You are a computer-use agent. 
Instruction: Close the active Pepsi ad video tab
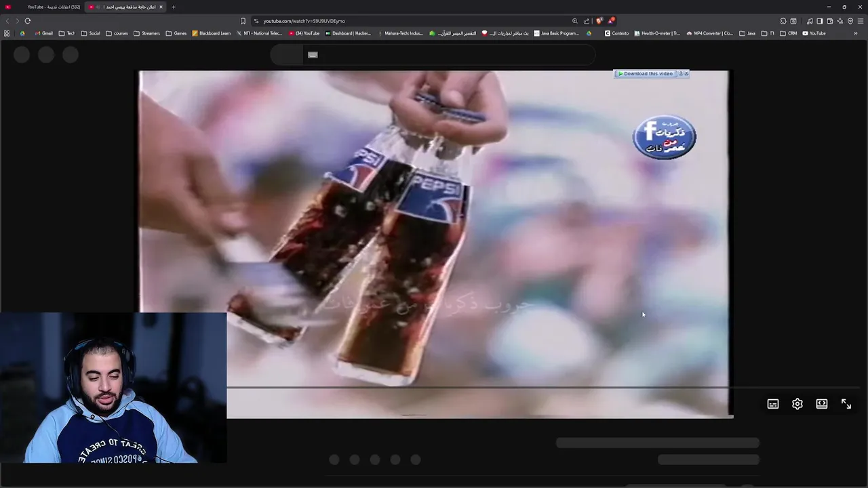coord(161,7)
